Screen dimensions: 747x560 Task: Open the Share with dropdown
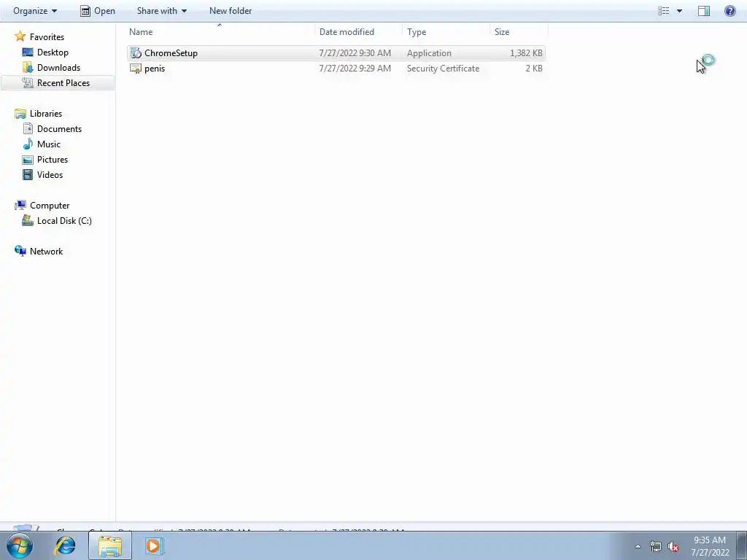161,10
